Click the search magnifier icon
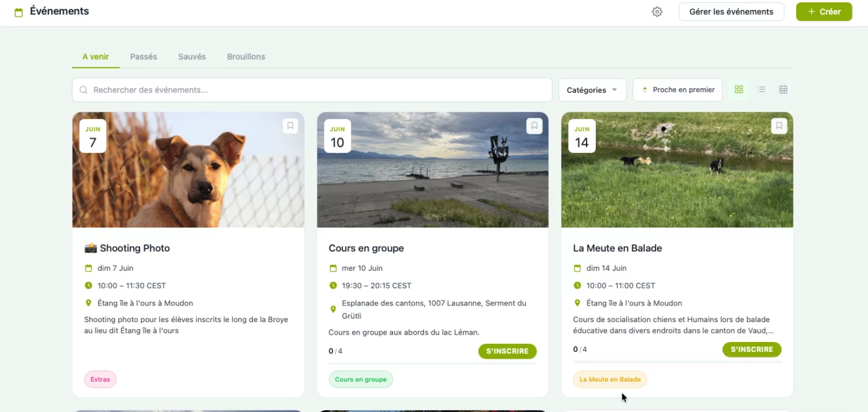Viewport: 868px width, 412px height. pyautogui.click(x=84, y=90)
